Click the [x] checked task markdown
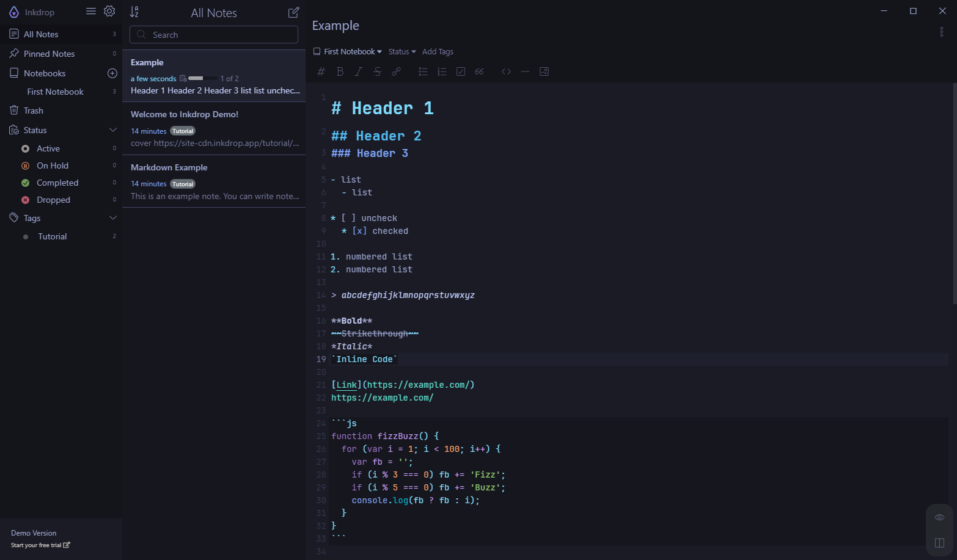The width and height of the screenshot is (957, 560). point(359,231)
